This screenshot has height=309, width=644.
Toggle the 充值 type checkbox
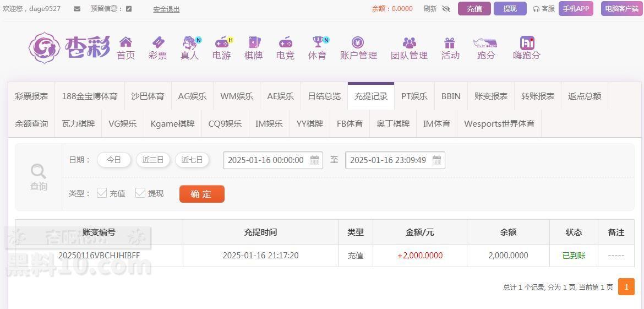coord(101,193)
